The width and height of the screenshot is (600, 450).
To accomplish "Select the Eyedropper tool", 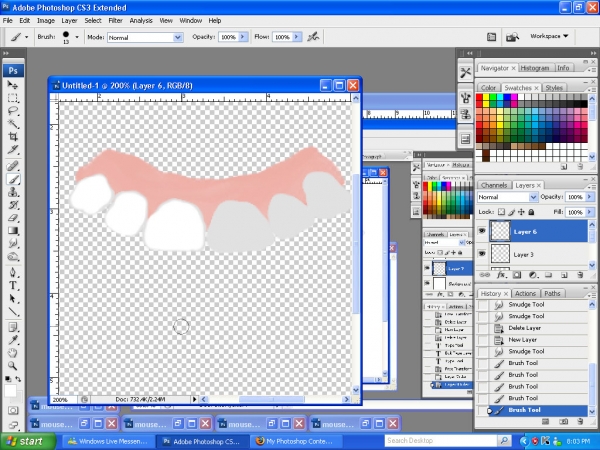I will [x=13, y=340].
